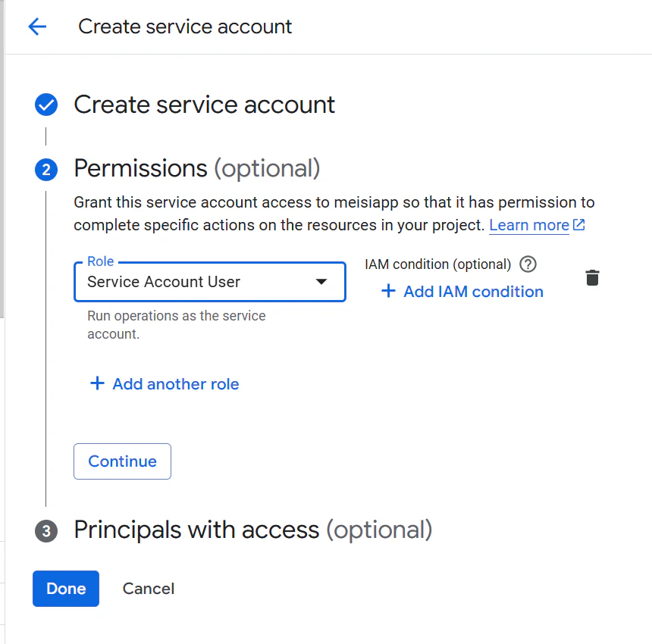Click the step 3 number badge

46,530
